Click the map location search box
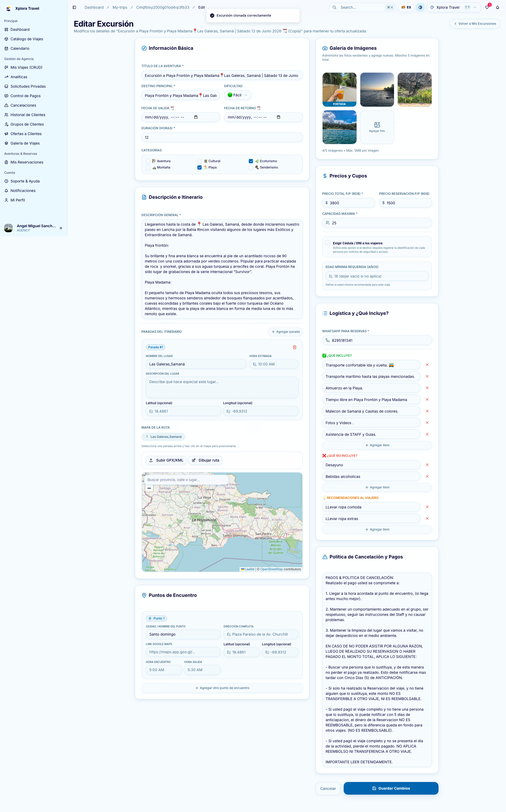506x812 pixels. [x=186, y=480]
